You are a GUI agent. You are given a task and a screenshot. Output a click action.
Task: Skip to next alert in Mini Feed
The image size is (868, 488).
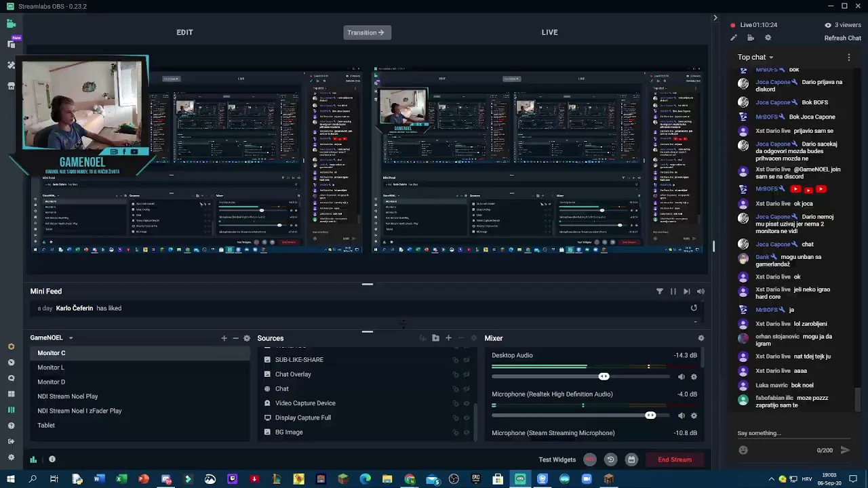click(686, 291)
